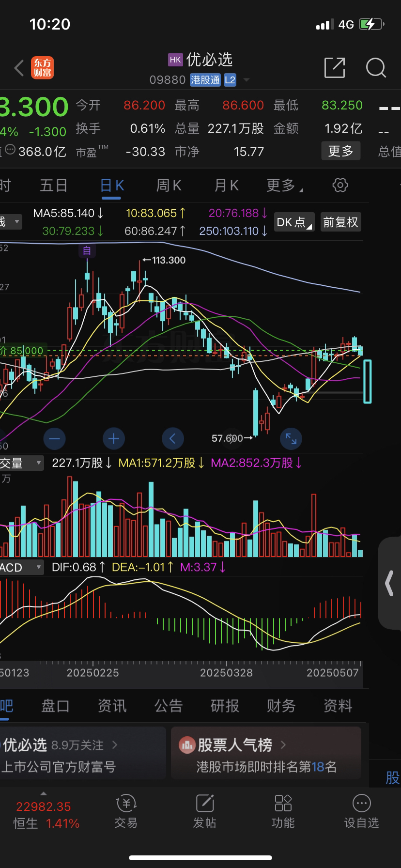The height and width of the screenshot is (868, 401).
Task: Open the volume indicator dropdown
Action: [x=21, y=463]
